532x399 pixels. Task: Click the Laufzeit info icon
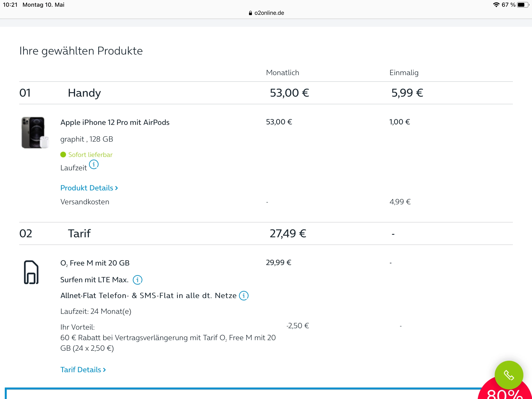[x=94, y=165]
